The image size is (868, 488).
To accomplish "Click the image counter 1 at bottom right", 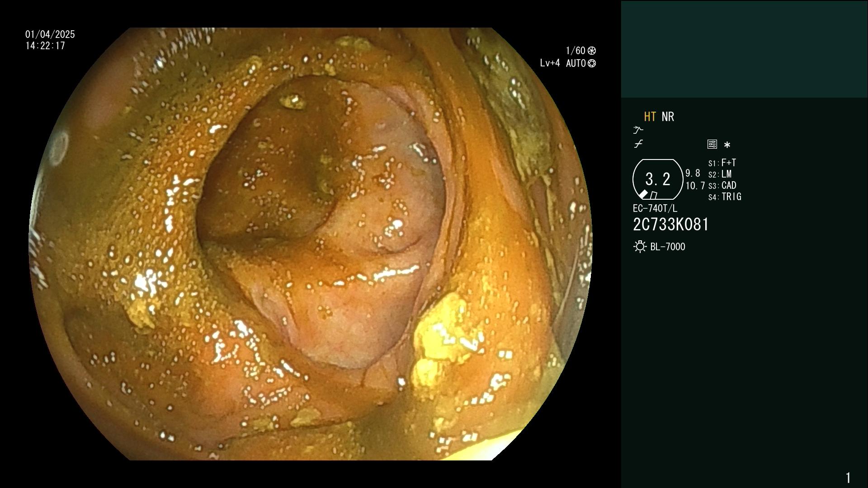I will coord(848,478).
